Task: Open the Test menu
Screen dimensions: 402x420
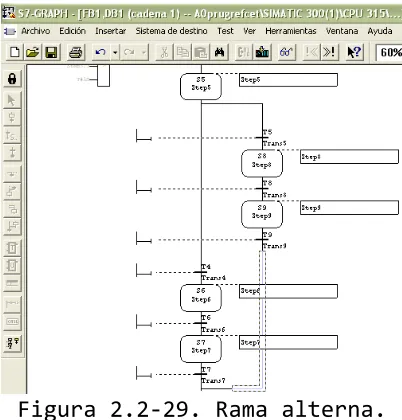Action: point(226,31)
